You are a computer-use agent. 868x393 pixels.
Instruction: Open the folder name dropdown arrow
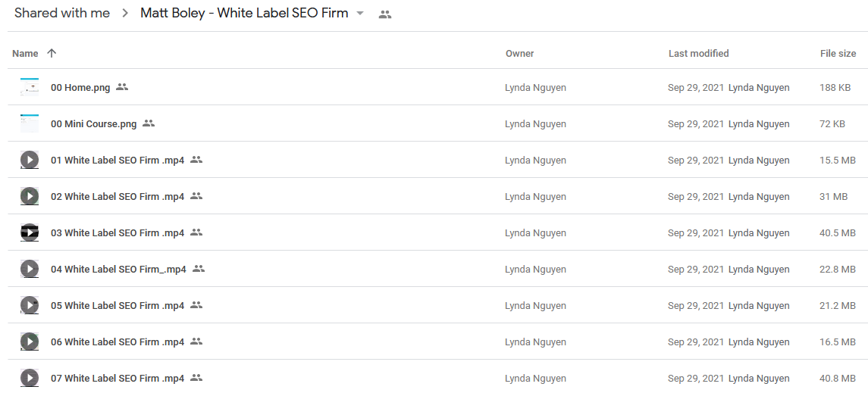(360, 14)
